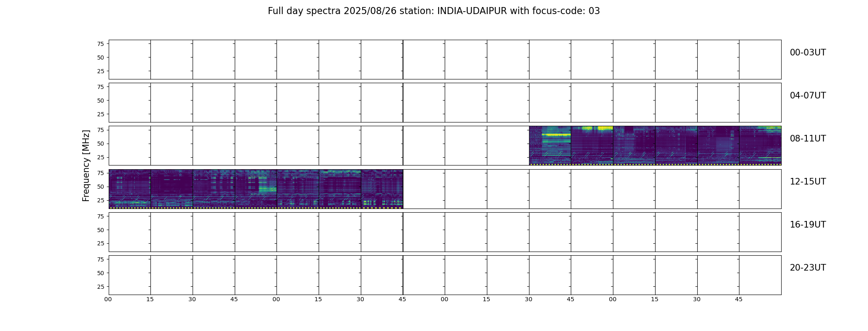Click the '25' frequency tick of the 16-19UT row
The height and width of the screenshot is (331, 868).
100,243
